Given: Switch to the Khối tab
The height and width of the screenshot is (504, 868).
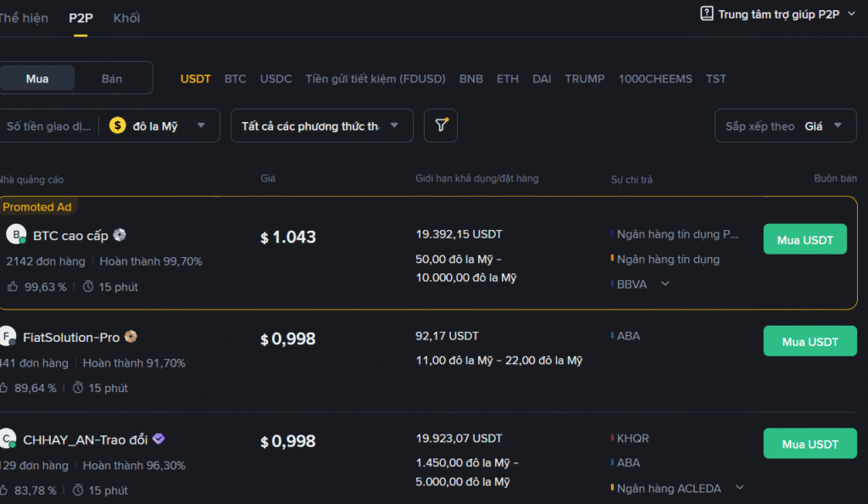Looking at the screenshot, I should click(126, 18).
